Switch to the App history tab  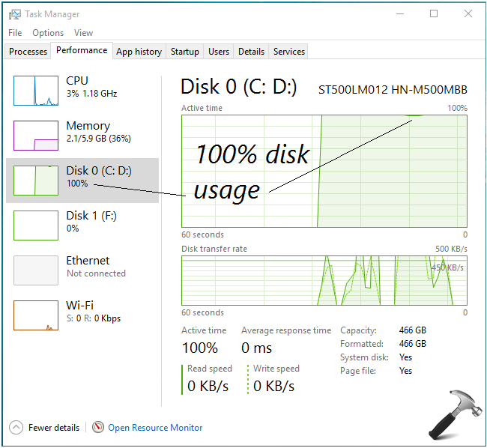pos(139,51)
